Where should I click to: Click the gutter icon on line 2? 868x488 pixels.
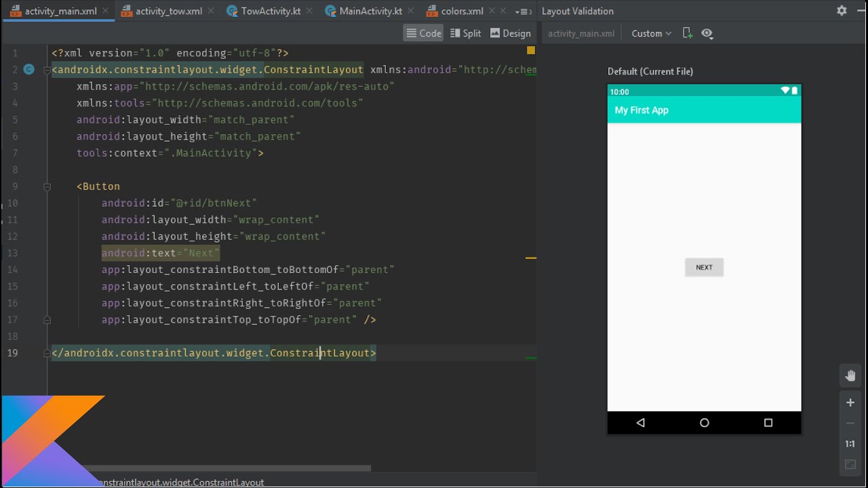pyautogui.click(x=28, y=69)
